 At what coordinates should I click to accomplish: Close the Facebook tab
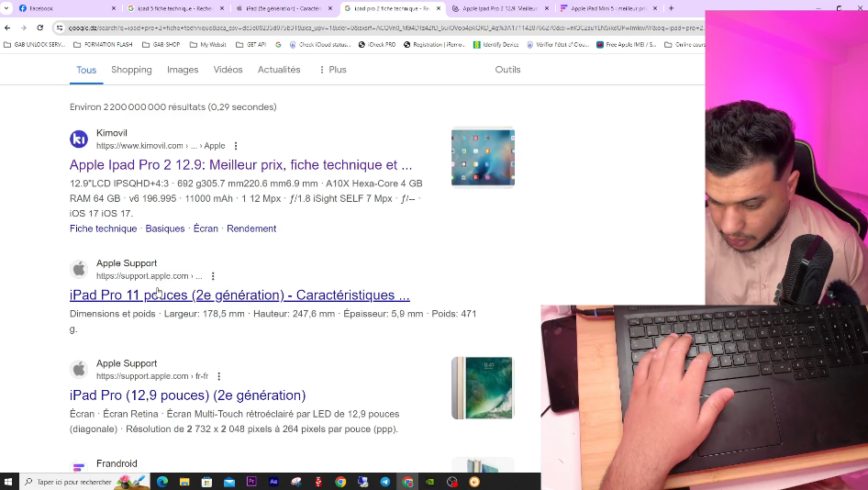coord(114,8)
